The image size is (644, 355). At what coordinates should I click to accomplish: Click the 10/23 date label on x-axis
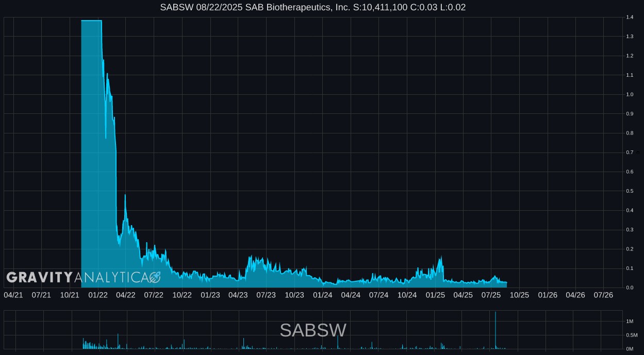click(294, 295)
